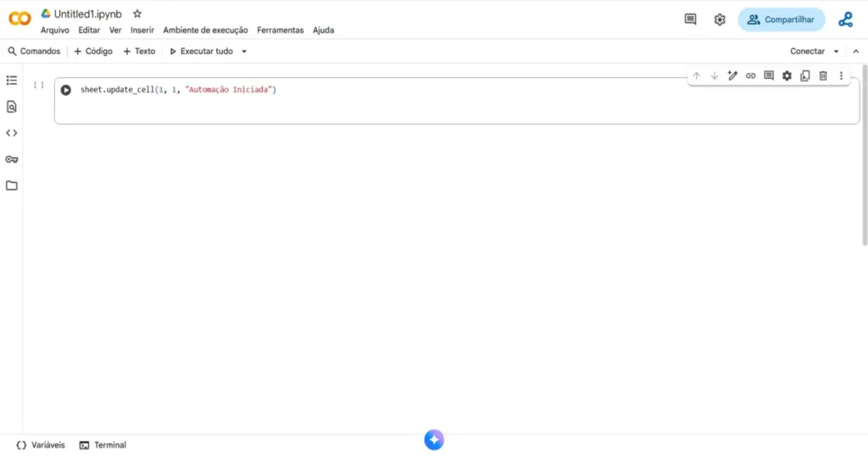Image resolution: width=868 pixels, height=456 pixels.
Task: Open the comments panel icon
Action: [690, 19]
